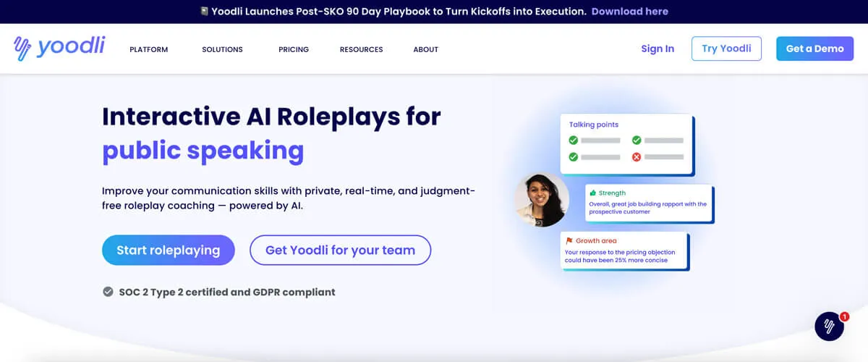
Task: Click the Download here banner link
Action: click(630, 12)
